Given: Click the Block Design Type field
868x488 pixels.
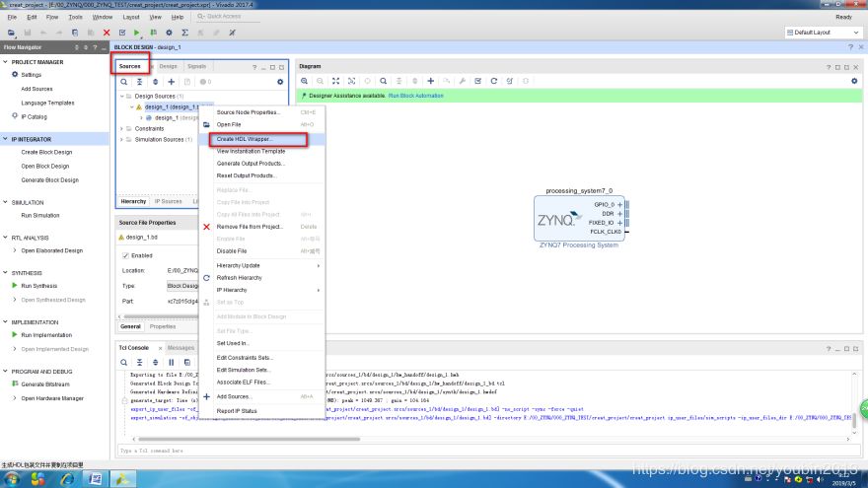Looking at the screenshot, I should (x=182, y=286).
